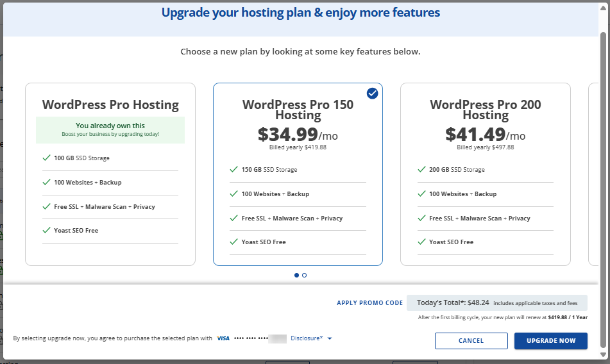Click the 150 GB SSD Storage checkmark icon

click(x=233, y=170)
